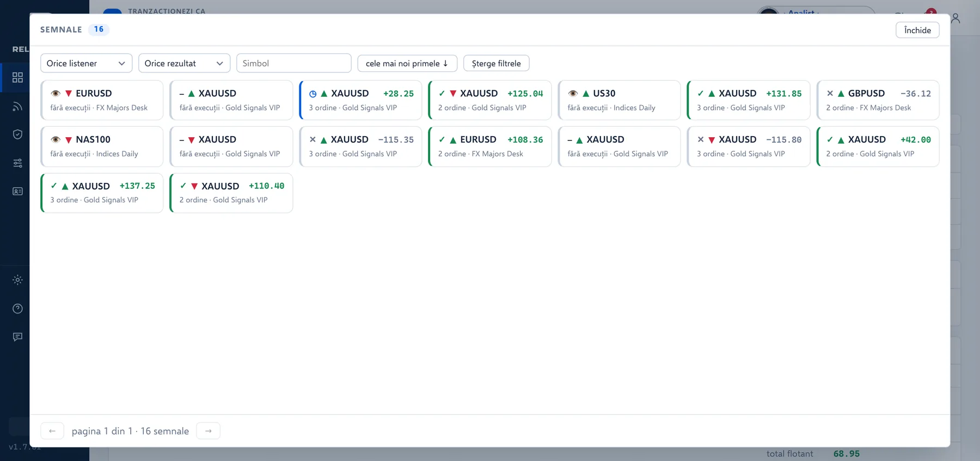Open the sliders settings icon in sidebar

click(17, 163)
